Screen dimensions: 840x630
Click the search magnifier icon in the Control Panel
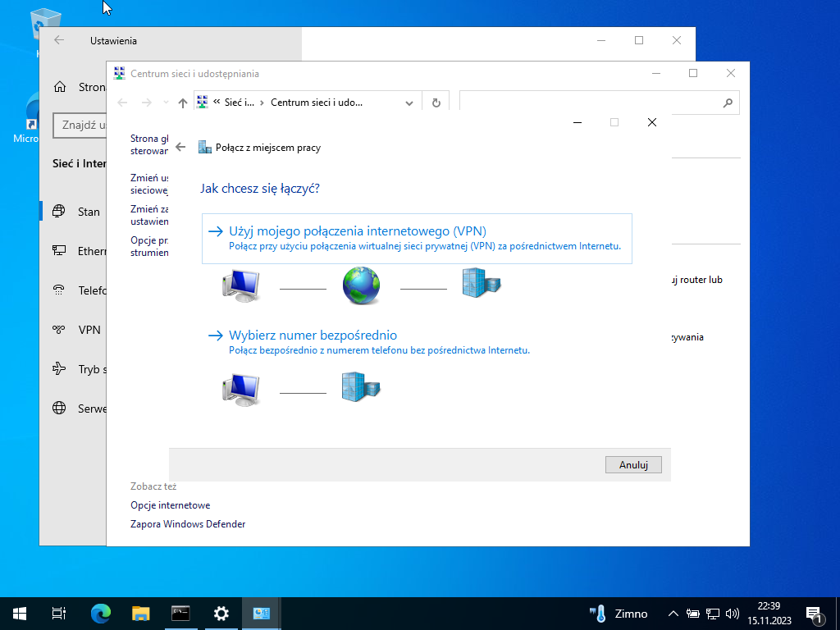pyautogui.click(x=728, y=103)
